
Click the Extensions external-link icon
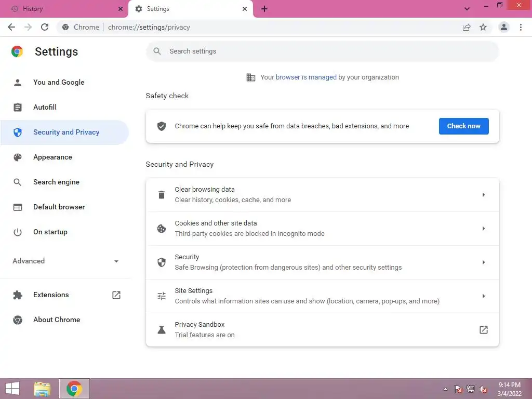(116, 295)
